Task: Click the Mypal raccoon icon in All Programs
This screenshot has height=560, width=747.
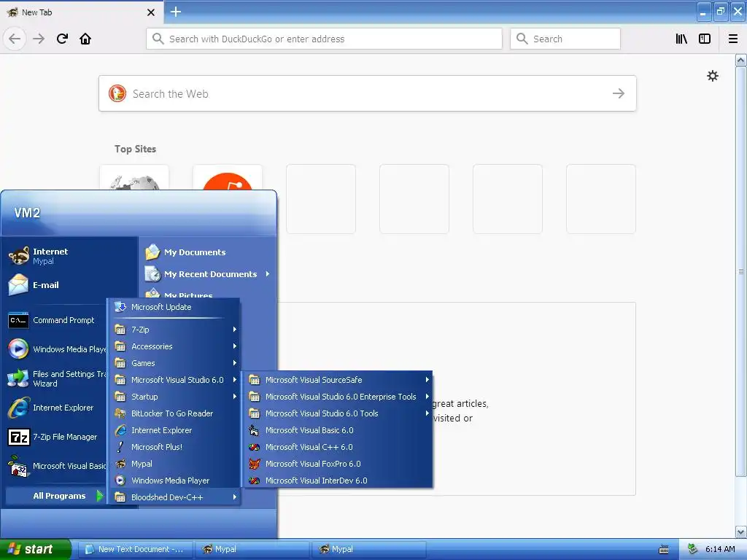Action: [x=120, y=463]
